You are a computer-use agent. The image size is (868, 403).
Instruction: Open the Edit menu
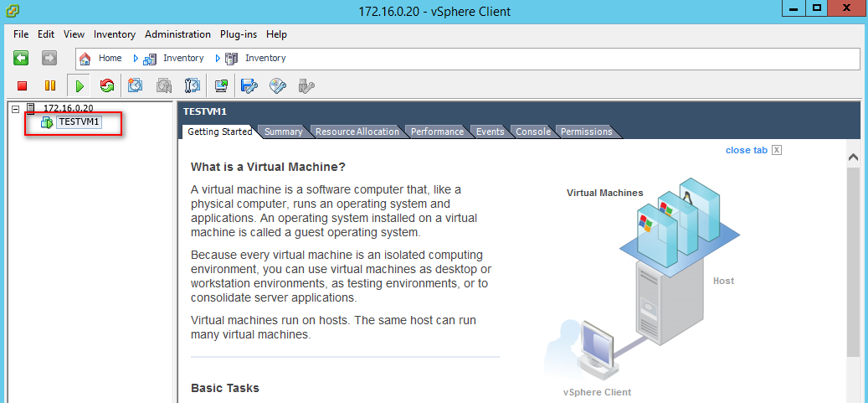click(46, 34)
